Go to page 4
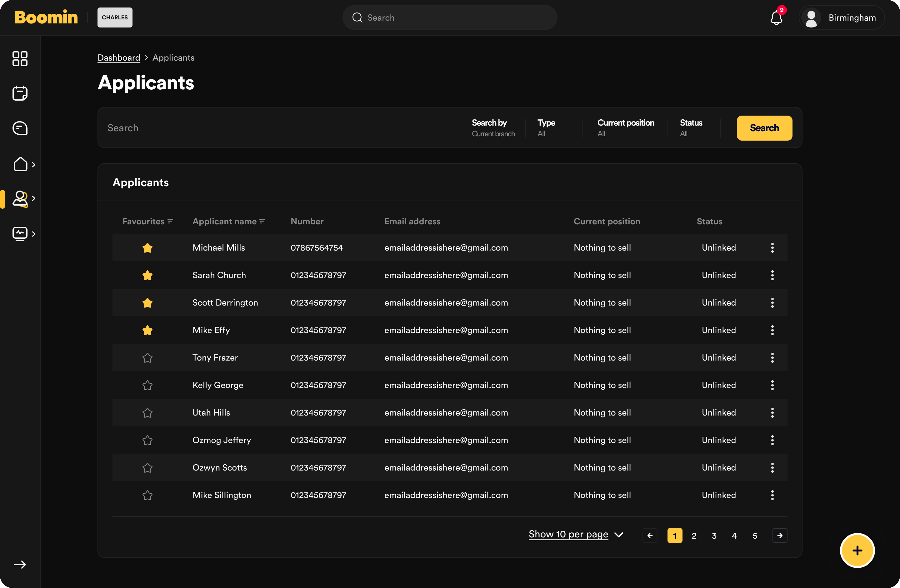 coord(734,536)
